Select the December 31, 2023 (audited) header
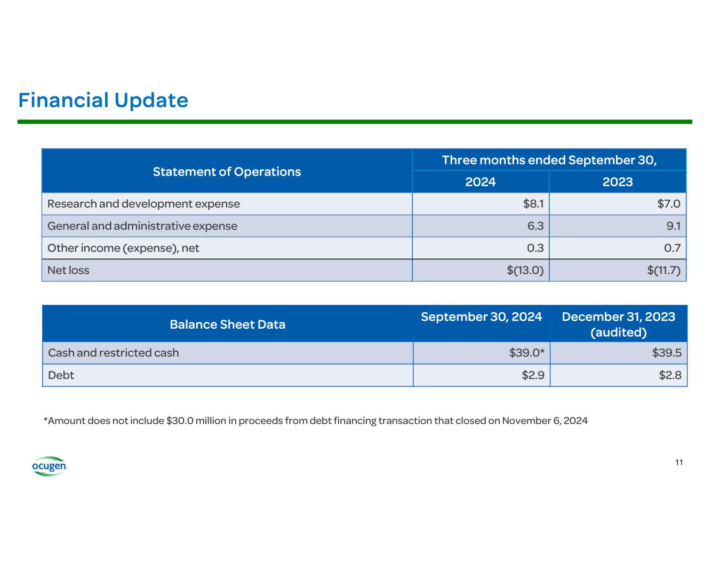The width and height of the screenshot is (728, 563). click(x=618, y=324)
